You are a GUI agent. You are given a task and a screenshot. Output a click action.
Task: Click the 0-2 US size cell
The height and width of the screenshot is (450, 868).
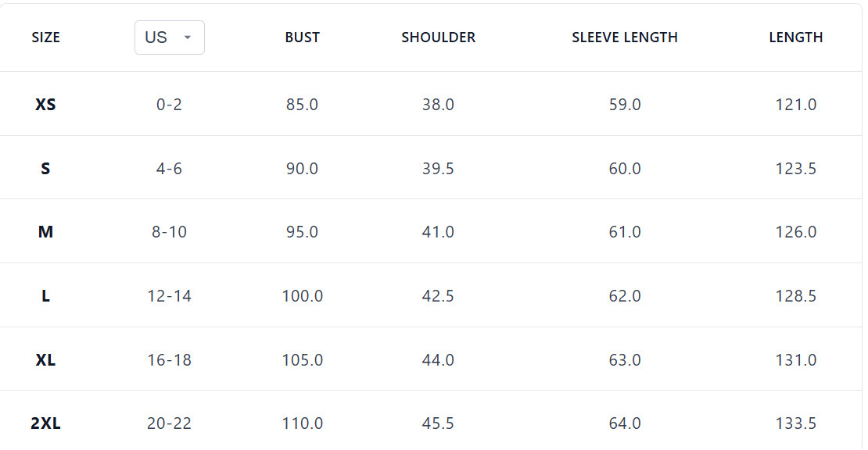(x=169, y=105)
